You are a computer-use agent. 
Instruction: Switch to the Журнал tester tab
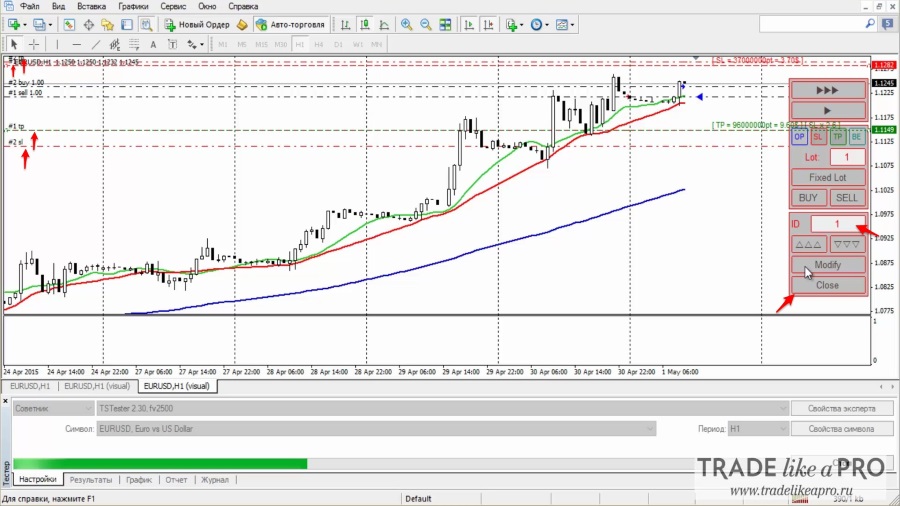[x=215, y=480]
